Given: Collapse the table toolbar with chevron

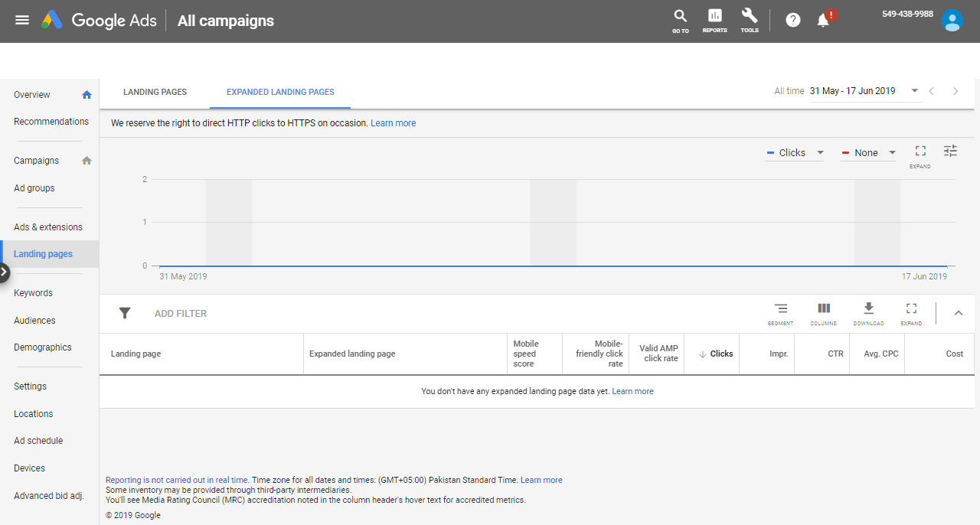Looking at the screenshot, I should 959,313.
